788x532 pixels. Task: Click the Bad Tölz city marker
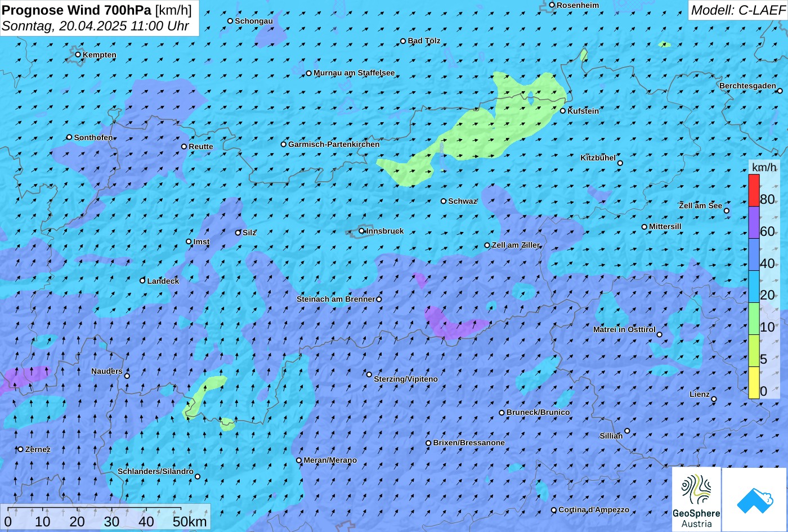pos(403,41)
